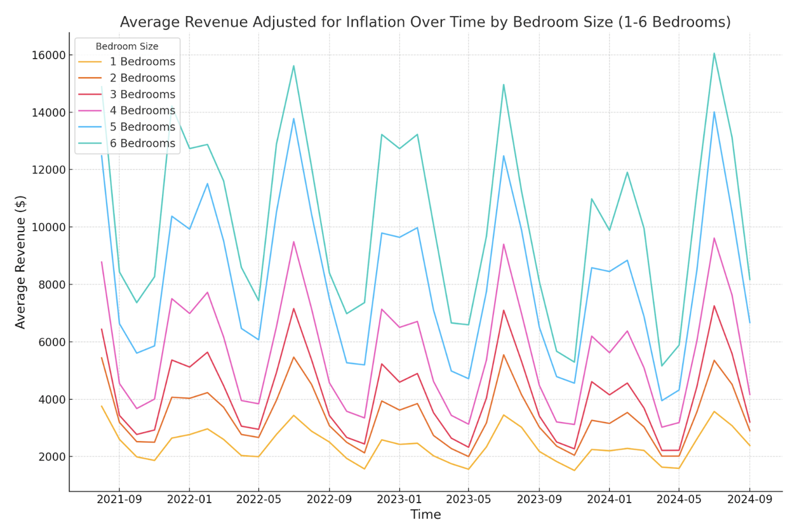Select the 2024-05 x-axis tick label
This screenshot has width=799, height=532.
(x=678, y=499)
